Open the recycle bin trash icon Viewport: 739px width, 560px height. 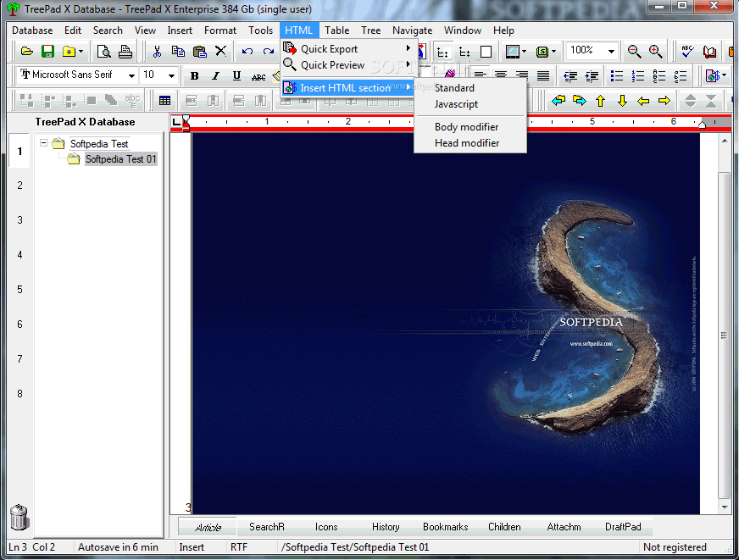tap(19, 517)
